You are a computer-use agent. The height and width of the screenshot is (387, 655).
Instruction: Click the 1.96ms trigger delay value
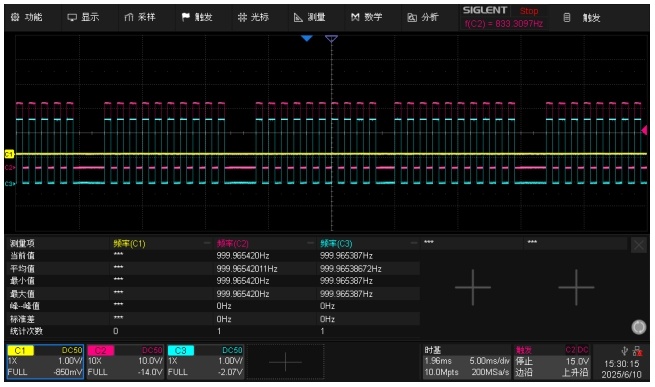438,361
